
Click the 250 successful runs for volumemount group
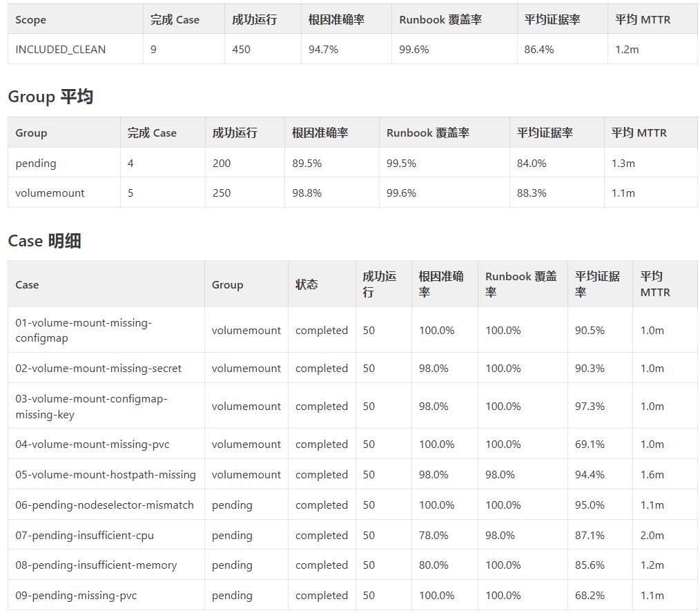coord(222,193)
